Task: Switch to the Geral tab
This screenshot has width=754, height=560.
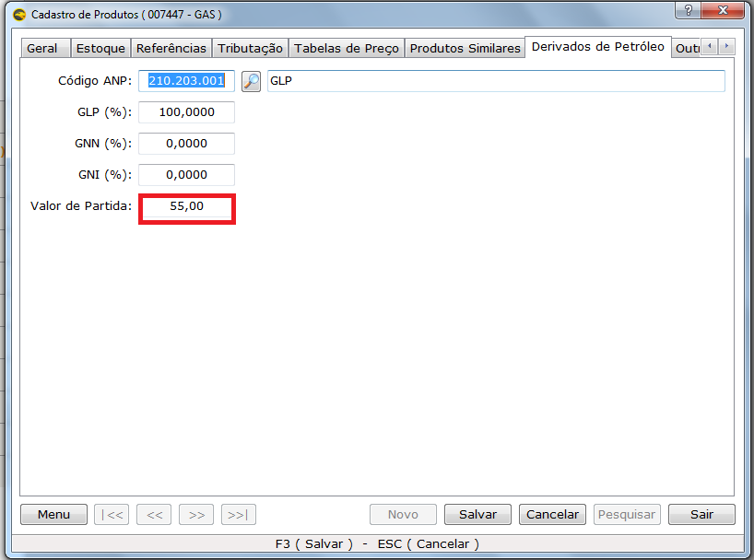Action: [42, 48]
